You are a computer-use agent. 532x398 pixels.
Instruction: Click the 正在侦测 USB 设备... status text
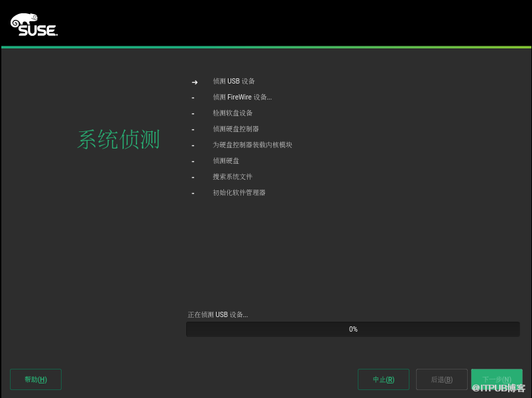[x=218, y=315]
